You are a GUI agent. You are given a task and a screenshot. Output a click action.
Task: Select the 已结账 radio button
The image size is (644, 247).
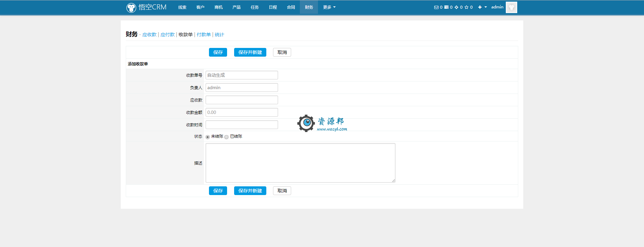point(226,137)
